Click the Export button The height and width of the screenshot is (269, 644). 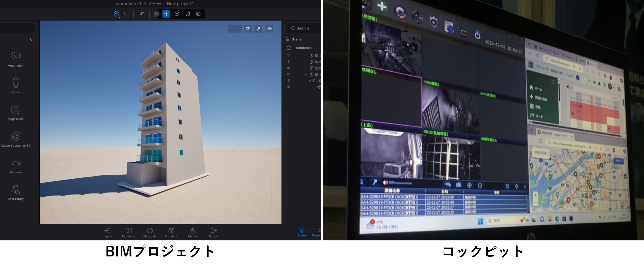pos(214,232)
